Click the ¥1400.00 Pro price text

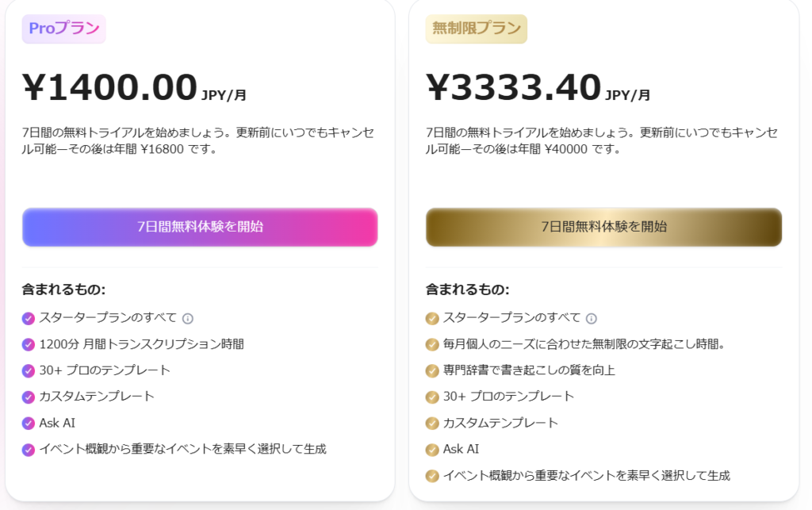109,87
